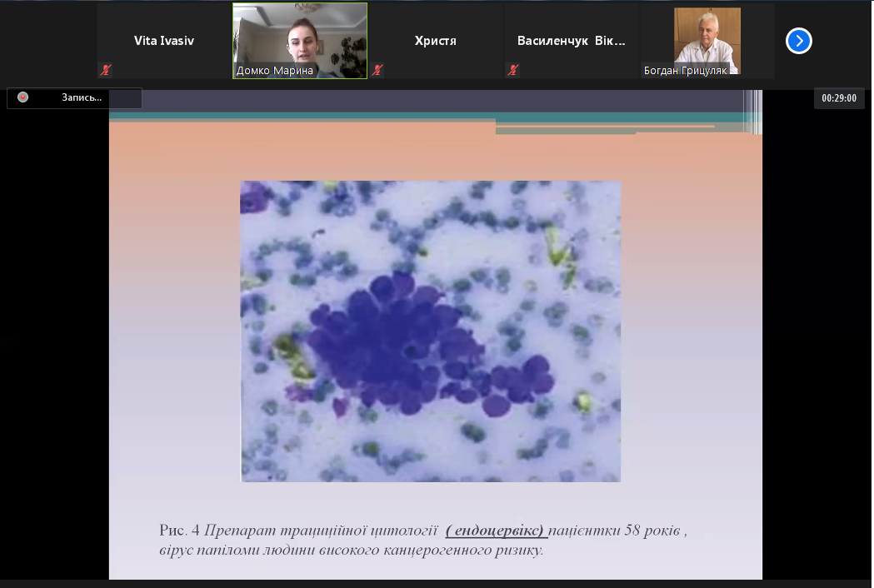Select the Василенчук participant name
Screen dimensions: 874x588
[571, 40]
